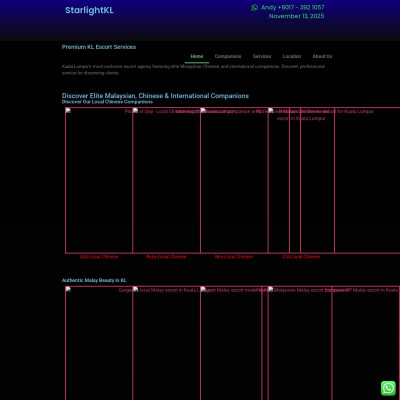Open the Services menu item
The height and width of the screenshot is (400, 400).
[262, 56]
